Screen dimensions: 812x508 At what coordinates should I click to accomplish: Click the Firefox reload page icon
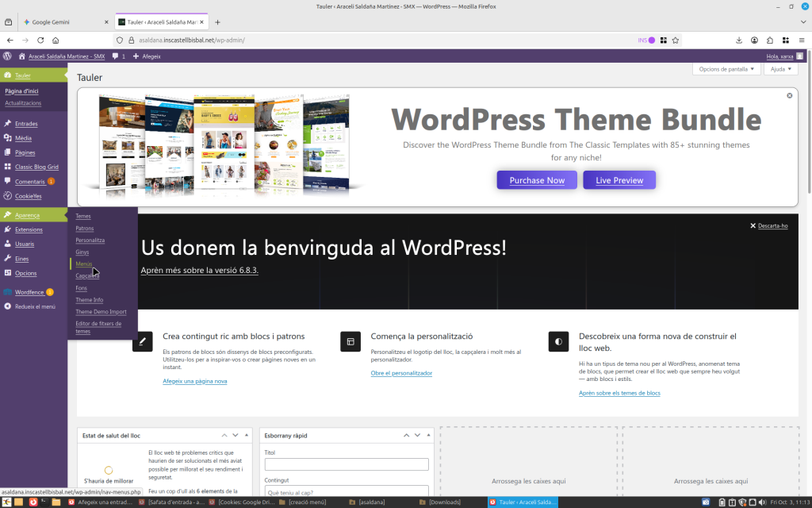(40, 40)
